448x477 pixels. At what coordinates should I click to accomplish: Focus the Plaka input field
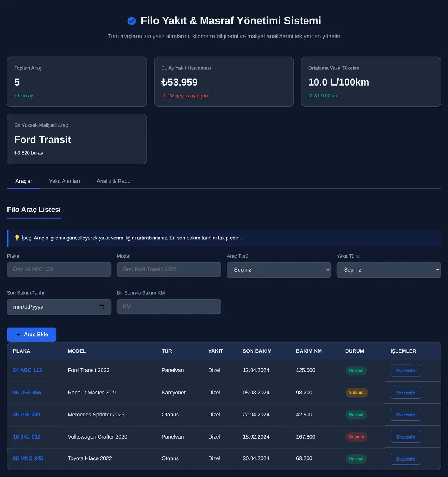pyautogui.click(x=59, y=269)
